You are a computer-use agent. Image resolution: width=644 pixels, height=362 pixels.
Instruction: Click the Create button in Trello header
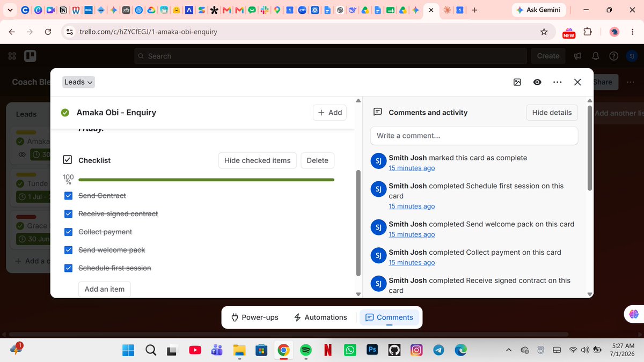[x=548, y=56]
